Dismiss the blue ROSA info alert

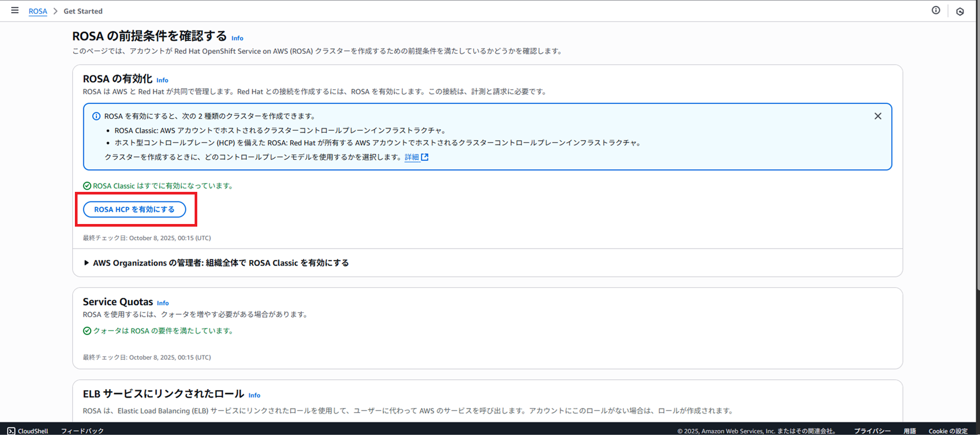click(878, 116)
